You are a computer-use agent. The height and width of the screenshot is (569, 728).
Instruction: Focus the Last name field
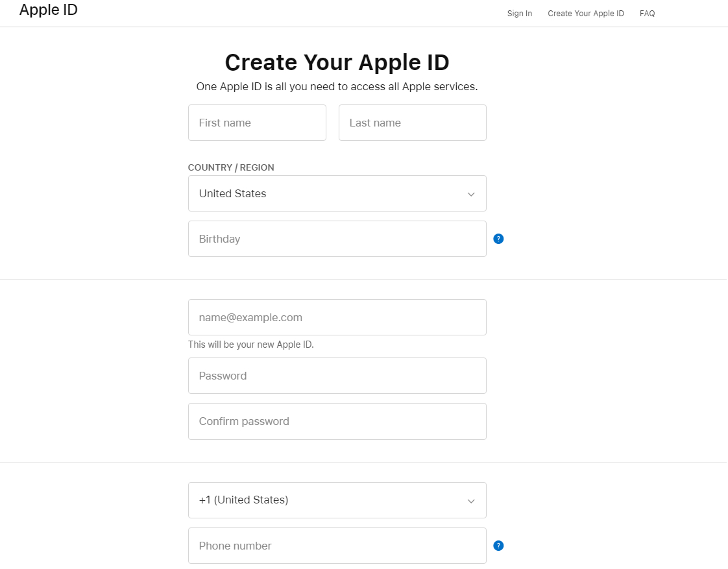(x=412, y=123)
